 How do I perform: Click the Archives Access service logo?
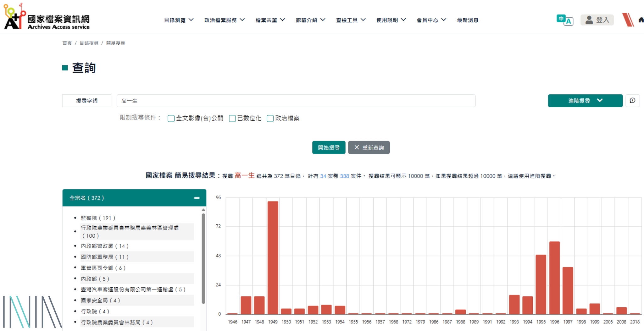[47, 17]
